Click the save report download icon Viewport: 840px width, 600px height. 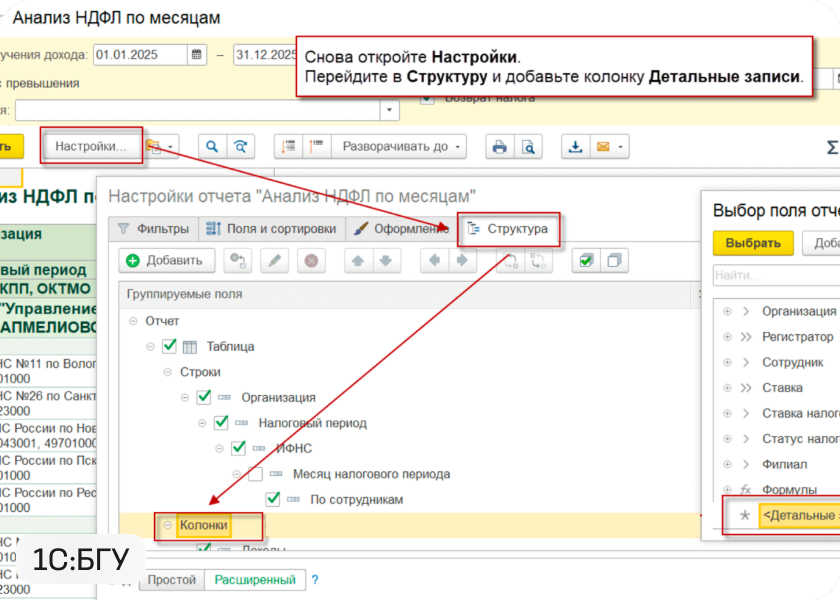point(575,147)
